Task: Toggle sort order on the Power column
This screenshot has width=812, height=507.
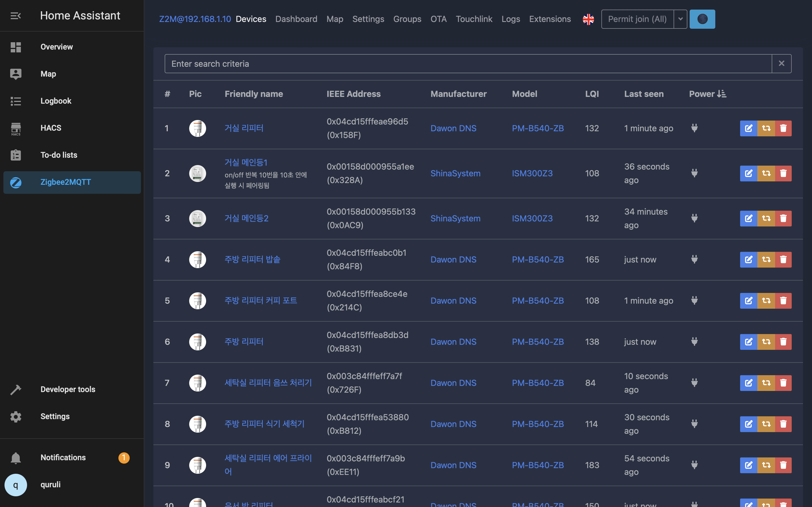Action: pos(707,94)
